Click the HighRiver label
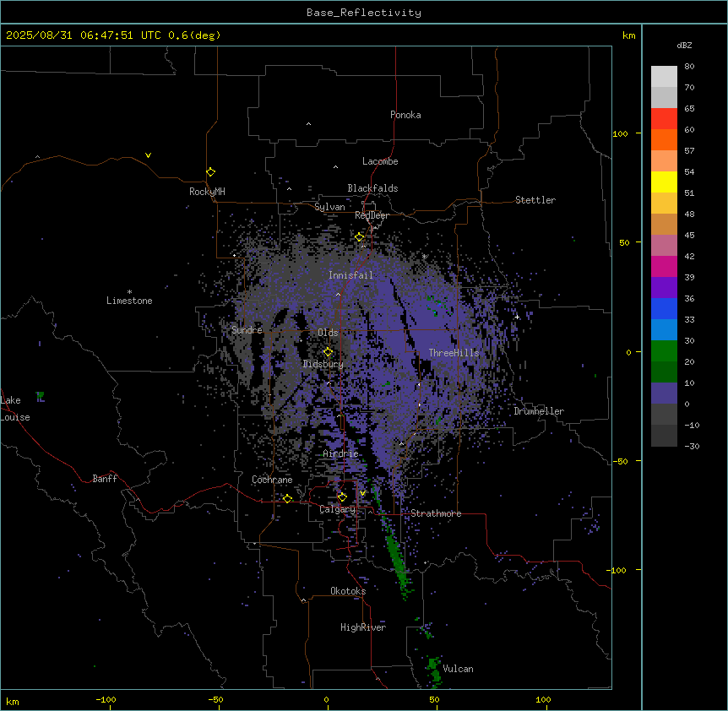Image resolution: width=728 pixels, height=711 pixels. pos(363,627)
